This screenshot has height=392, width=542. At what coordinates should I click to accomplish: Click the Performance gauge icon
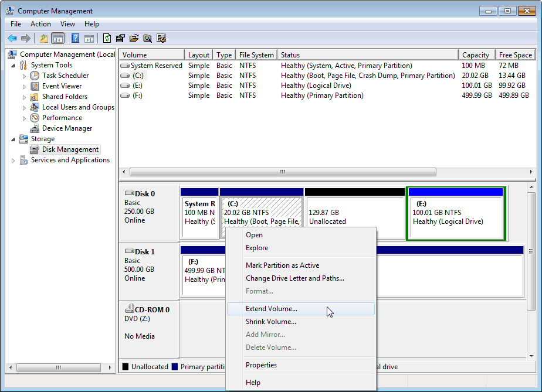pos(35,118)
